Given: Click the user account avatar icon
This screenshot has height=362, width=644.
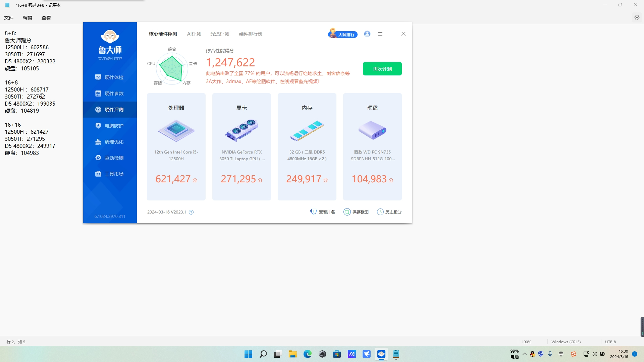Looking at the screenshot, I should [367, 34].
